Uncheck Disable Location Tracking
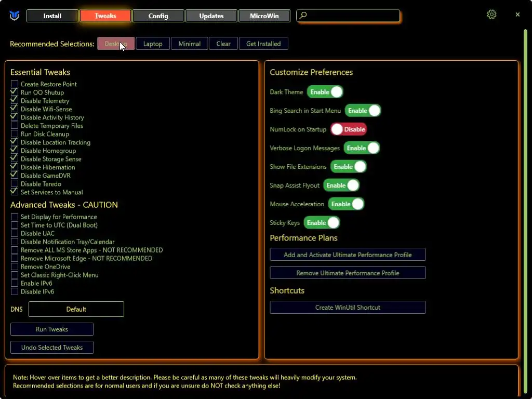Image resolution: width=532 pixels, height=399 pixels. tap(14, 142)
